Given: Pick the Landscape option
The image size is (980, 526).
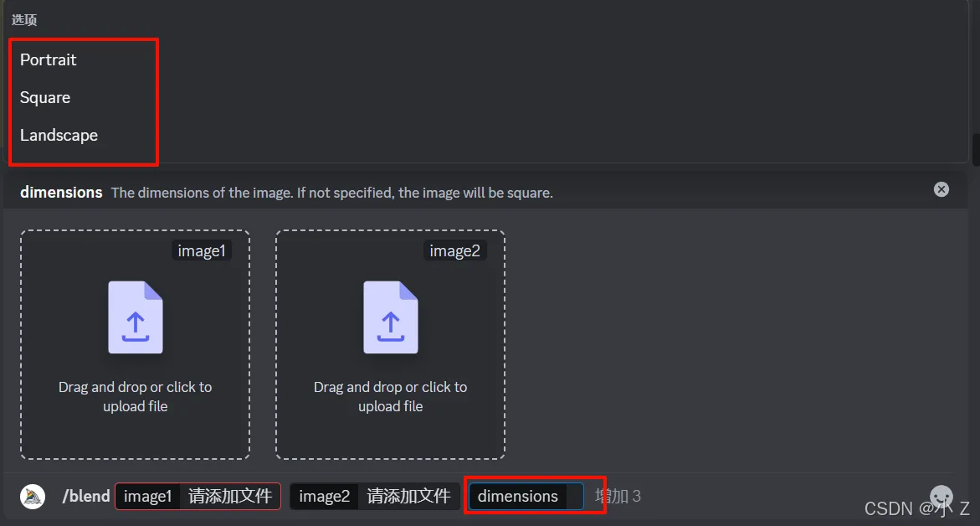Looking at the screenshot, I should click(x=59, y=136).
